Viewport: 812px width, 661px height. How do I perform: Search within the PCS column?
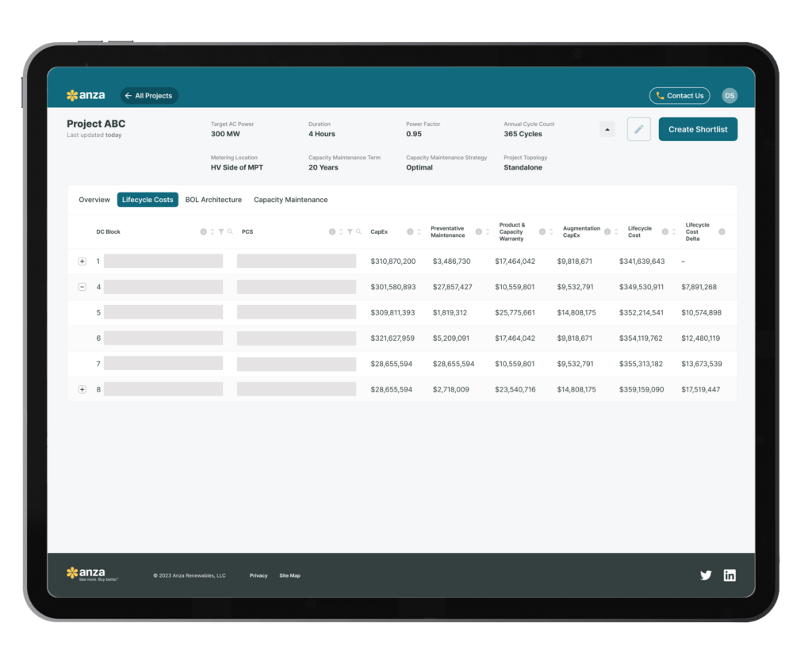[359, 232]
